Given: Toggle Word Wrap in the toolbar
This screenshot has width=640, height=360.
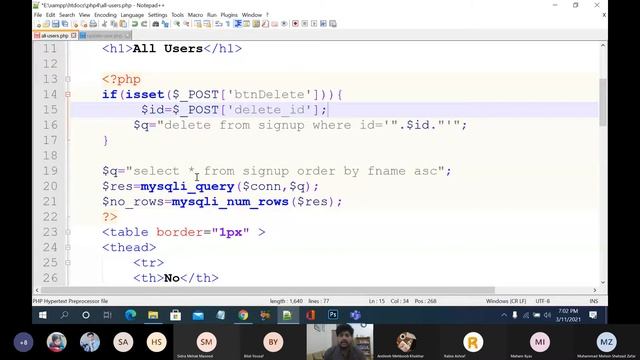Looking at the screenshot, I should pyautogui.click(x=218, y=24).
